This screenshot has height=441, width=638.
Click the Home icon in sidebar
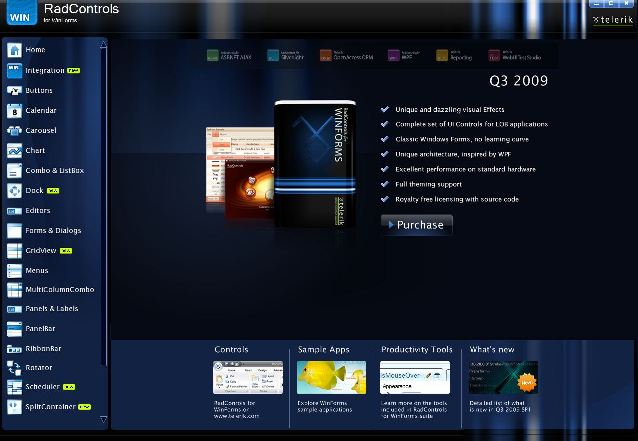14,50
